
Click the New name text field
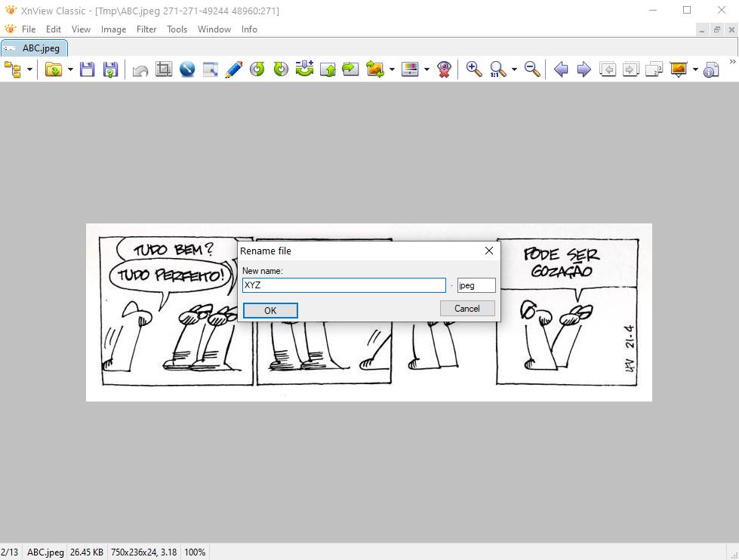(x=344, y=285)
